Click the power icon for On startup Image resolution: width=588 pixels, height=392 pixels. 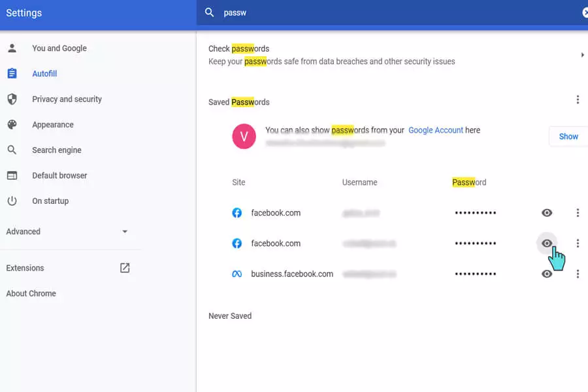(x=12, y=201)
